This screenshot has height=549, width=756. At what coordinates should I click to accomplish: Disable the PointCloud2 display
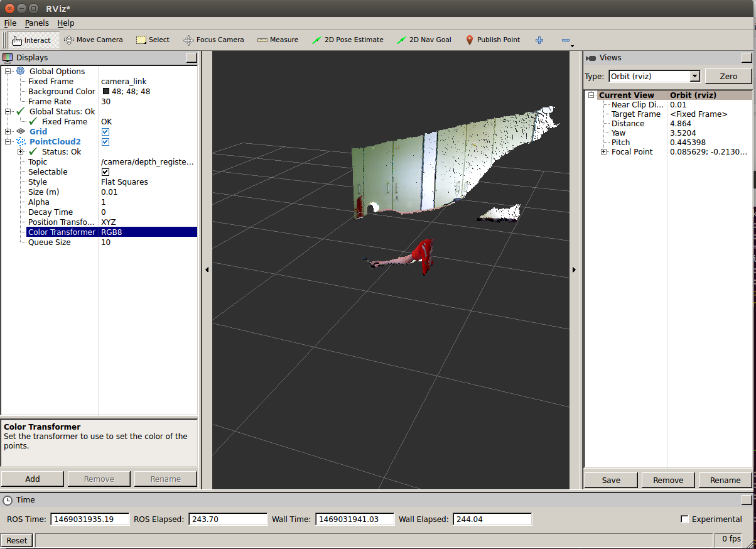click(x=105, y=141)
